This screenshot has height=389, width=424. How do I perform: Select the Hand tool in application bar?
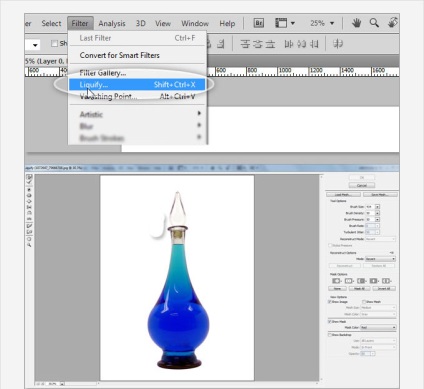[357, 23]
